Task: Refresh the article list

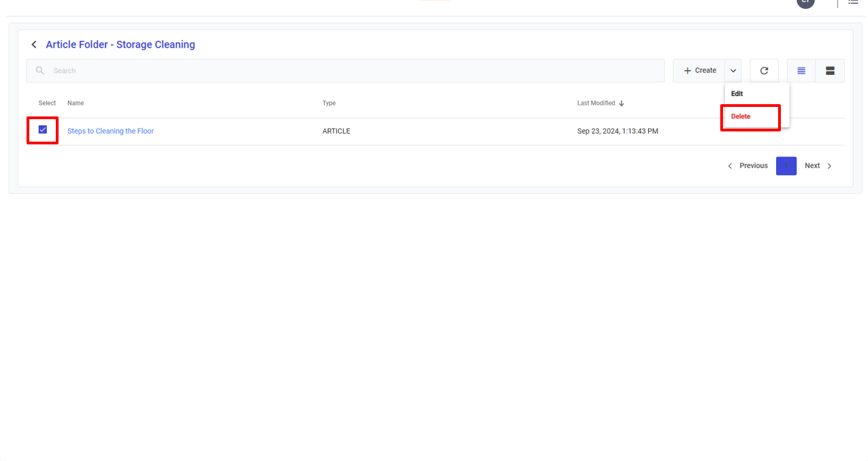Action: click(764, 71)
